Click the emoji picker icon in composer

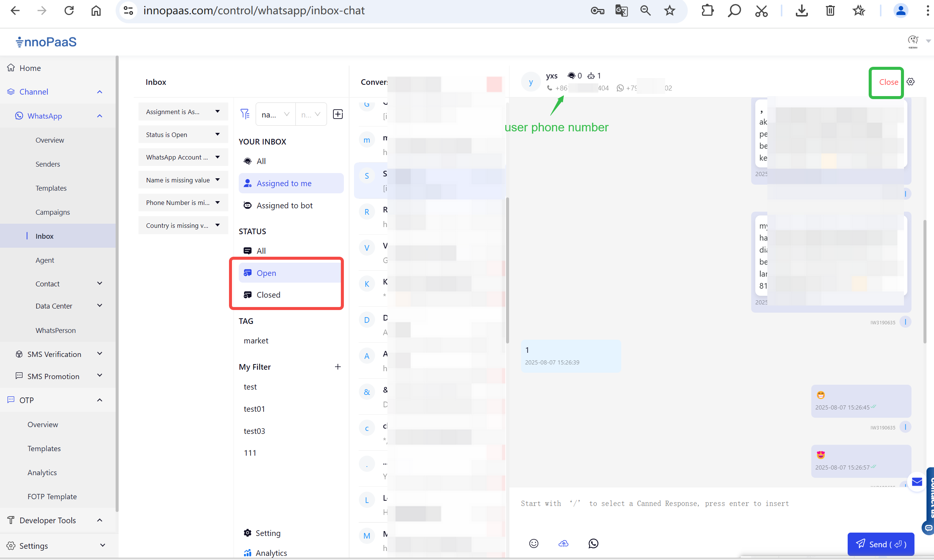[x=533, y=543]
